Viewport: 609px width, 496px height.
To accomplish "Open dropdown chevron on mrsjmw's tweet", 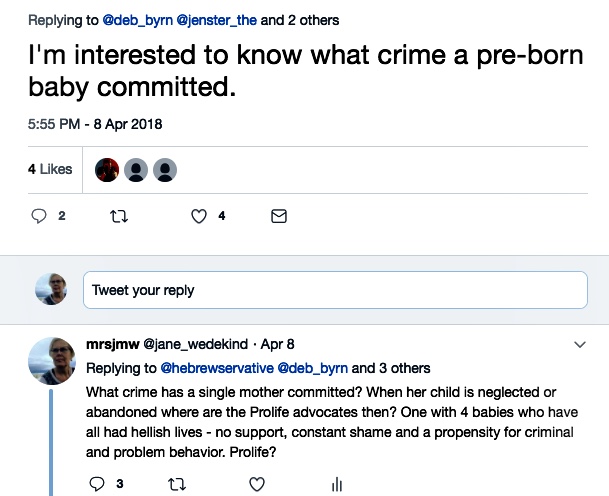I will click(580, 344).
